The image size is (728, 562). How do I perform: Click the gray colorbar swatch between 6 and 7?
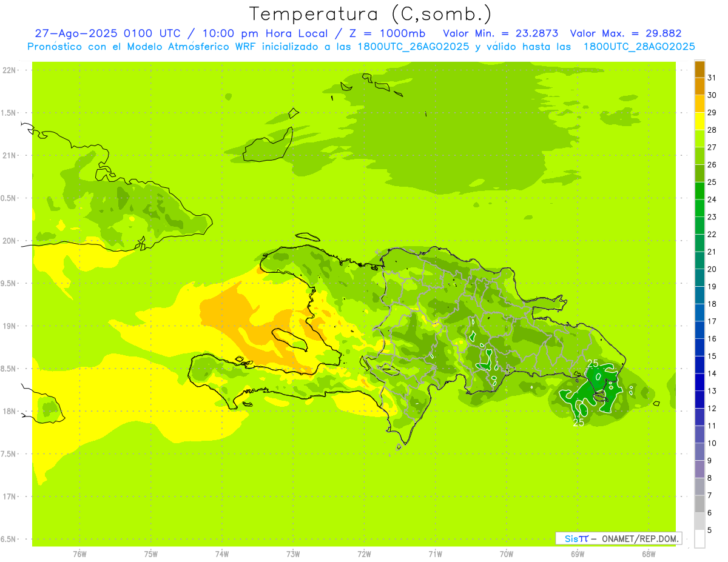point(699,504)
